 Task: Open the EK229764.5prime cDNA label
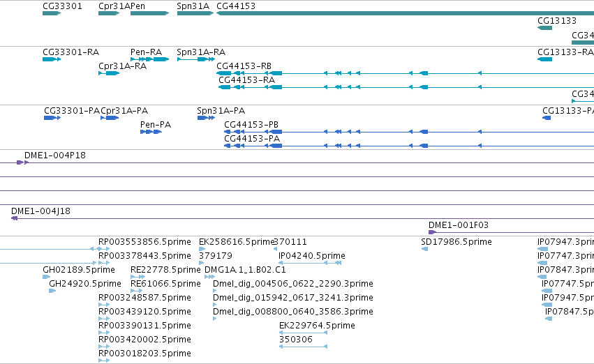click(x=317, y=326)
